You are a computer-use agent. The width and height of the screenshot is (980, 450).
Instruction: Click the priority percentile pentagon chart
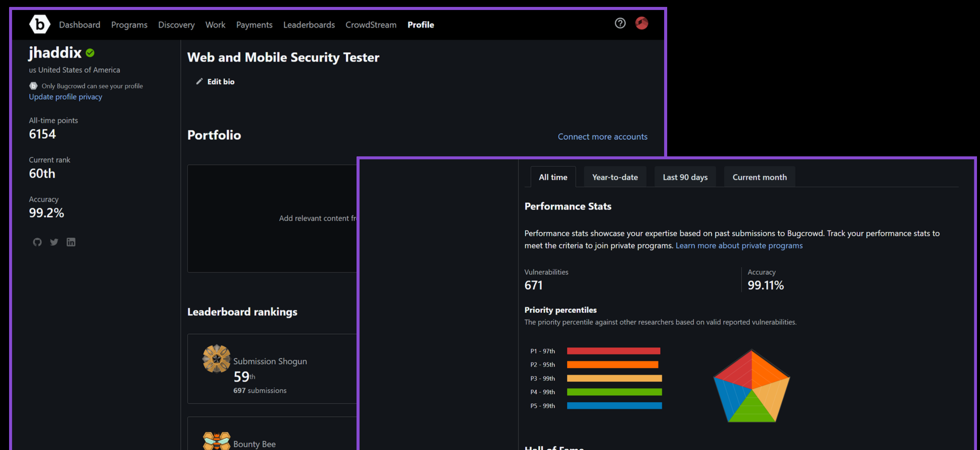pyautogui.click(x=752, y=386)
